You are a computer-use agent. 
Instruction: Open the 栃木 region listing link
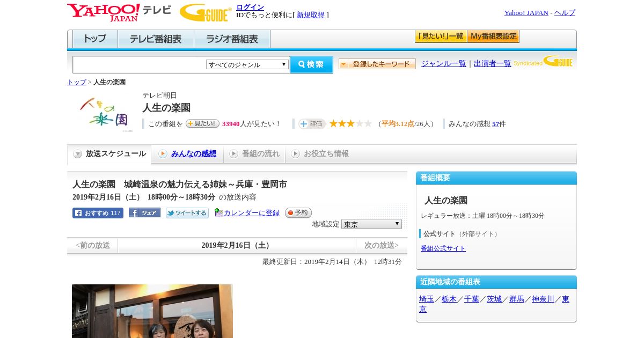(x=449, y=299)
